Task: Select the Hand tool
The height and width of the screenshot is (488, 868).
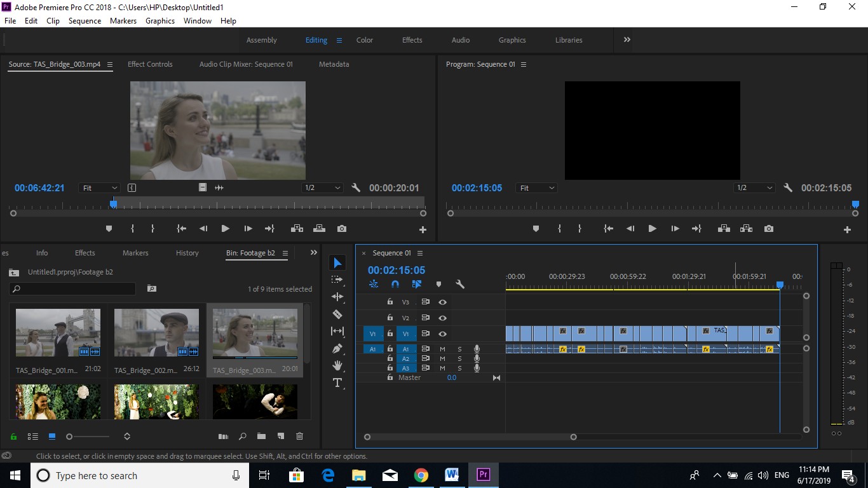Action: pos(337,365)
